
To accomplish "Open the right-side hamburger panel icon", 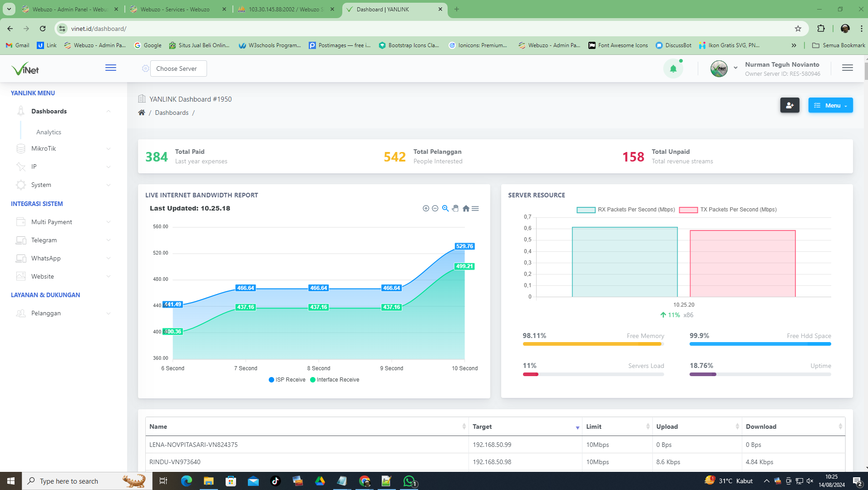I will (847, 68).
